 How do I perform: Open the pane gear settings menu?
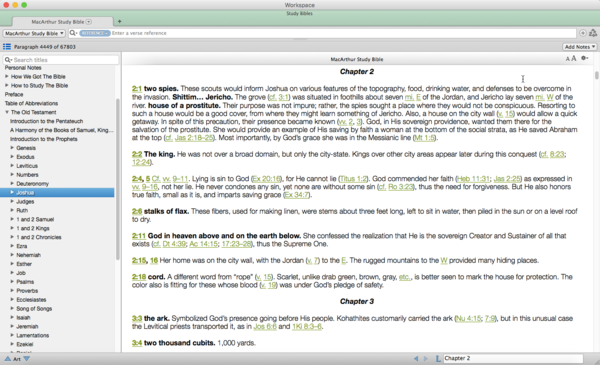pos(585,58)
